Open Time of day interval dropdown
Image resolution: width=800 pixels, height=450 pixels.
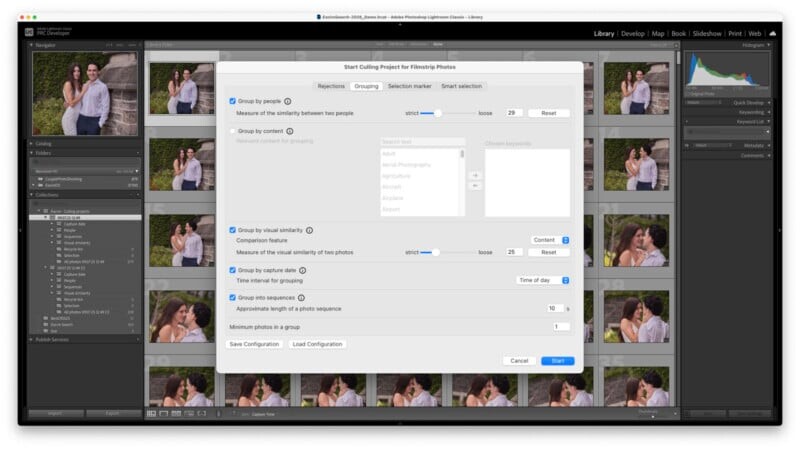(542, 280)
